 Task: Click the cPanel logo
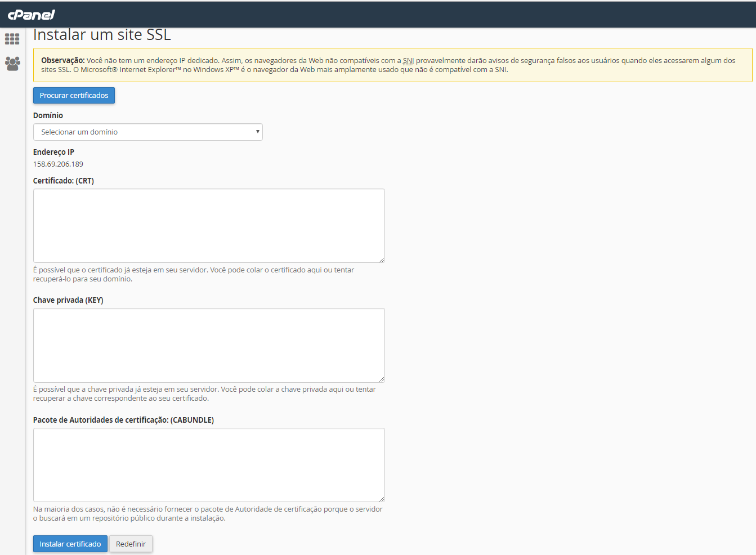32,15
